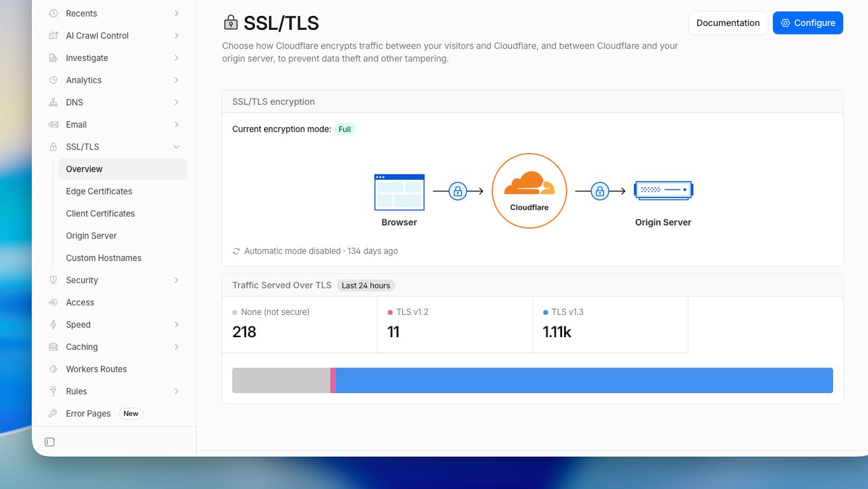
Task: Expand the Rules chevron
Action: (x=176, y=391)
